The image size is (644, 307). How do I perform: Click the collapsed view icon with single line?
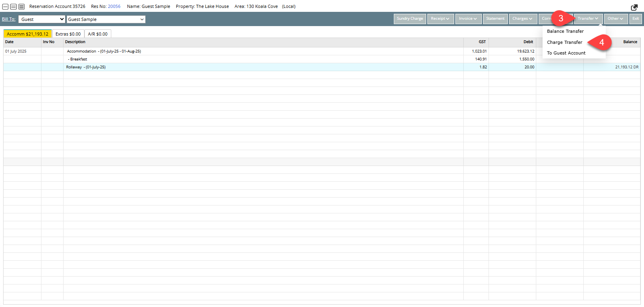[x=6, y=7]
